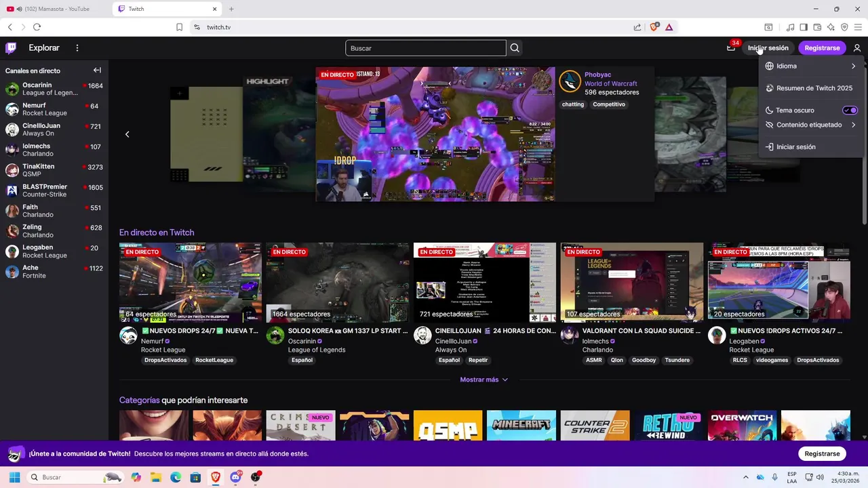The image size is (868, 488).
Task: Click the page vertical scrollbar
Action: pos(865,146)
